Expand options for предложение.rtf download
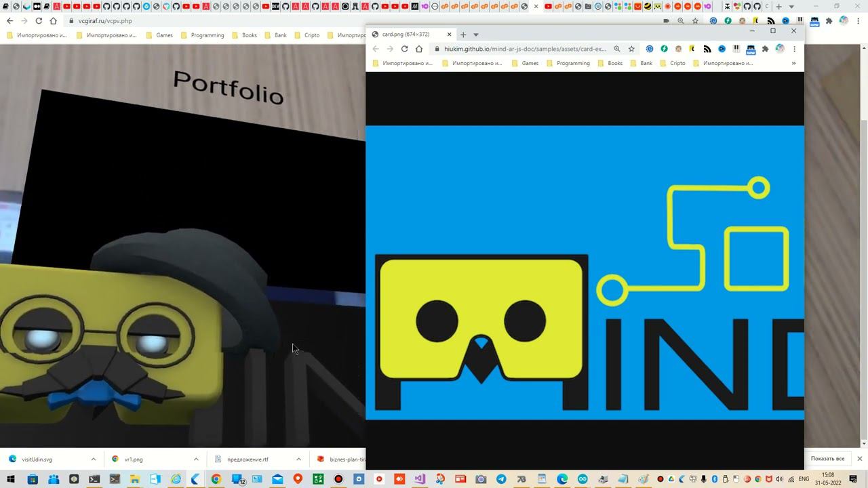 pyautogui.click(x=298, y=459)
